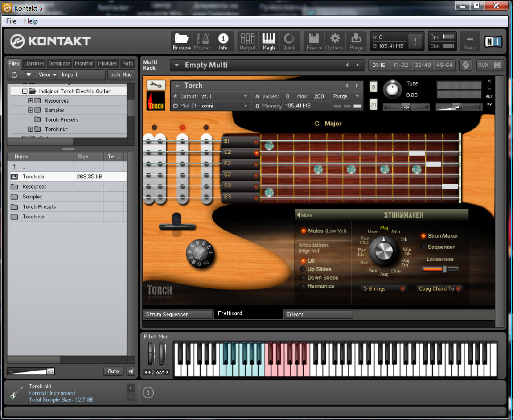Open the Strum Sequencer tab
Viewport: 513px width, 420px height.
pyautogui.click(x=178, y=314)
